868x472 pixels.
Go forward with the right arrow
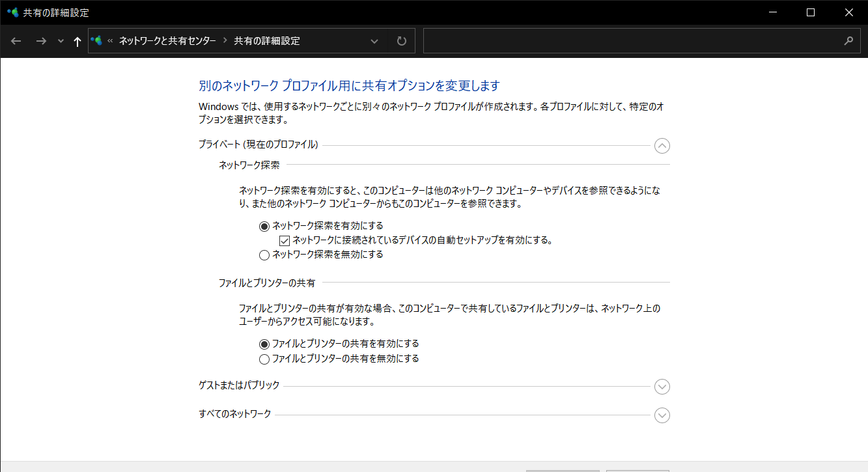click(41, 41)
